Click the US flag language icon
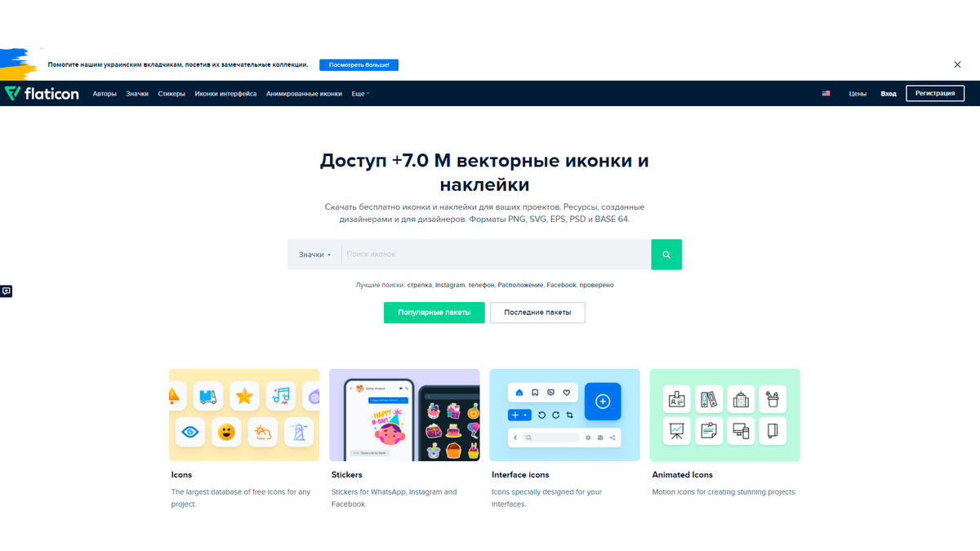Image resolution: width=980 pixels, height=551 pixels. (826, 93)
